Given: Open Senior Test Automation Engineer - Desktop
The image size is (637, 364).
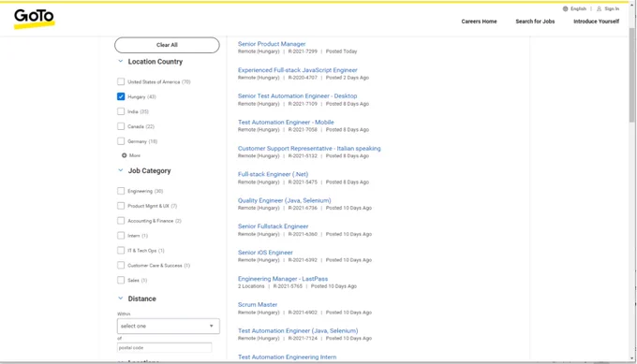Looking at the screenshot, I should pyautogui.click(x=297, y=96).
